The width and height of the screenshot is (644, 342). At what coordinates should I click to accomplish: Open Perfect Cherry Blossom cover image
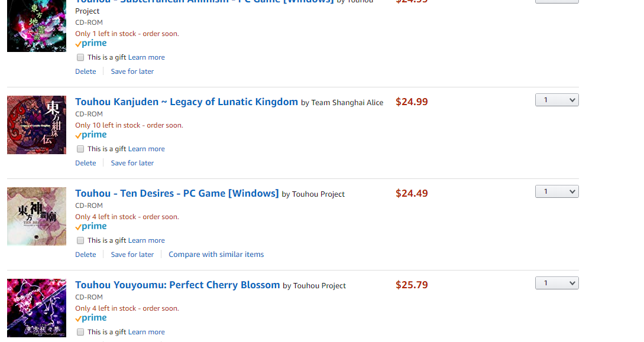point(37,308)
